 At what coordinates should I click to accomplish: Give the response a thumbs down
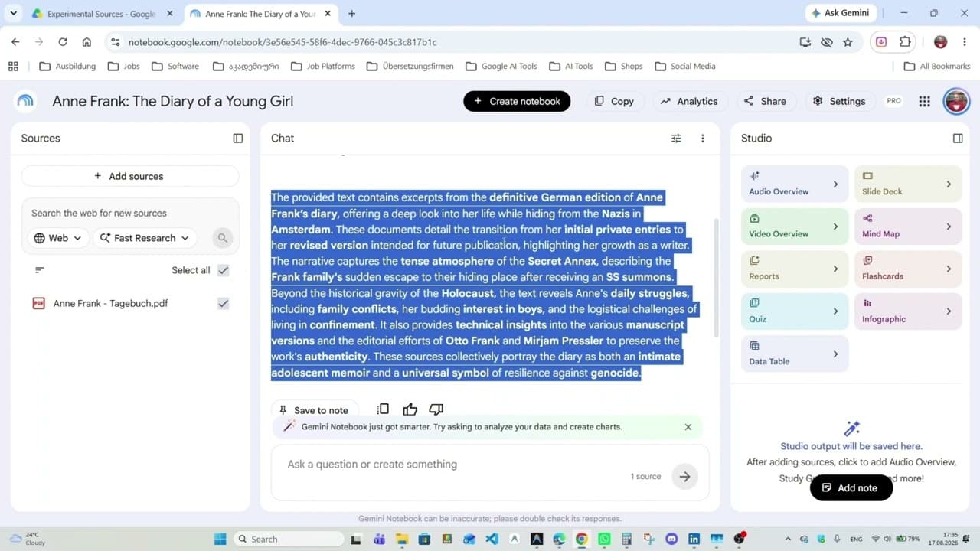[436, 409]
